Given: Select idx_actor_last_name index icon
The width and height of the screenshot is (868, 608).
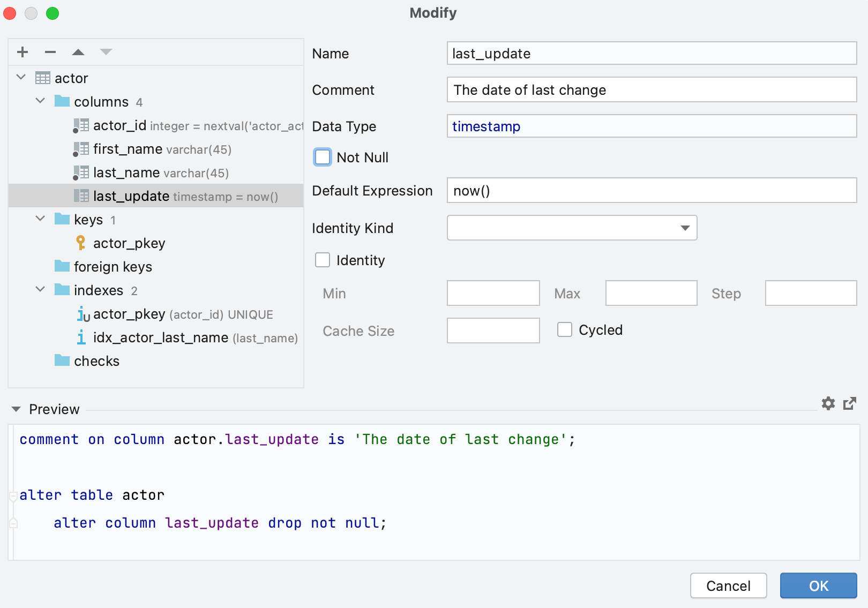Looking at the screenshot, I should pyautogui.click(x=81, y=337).
